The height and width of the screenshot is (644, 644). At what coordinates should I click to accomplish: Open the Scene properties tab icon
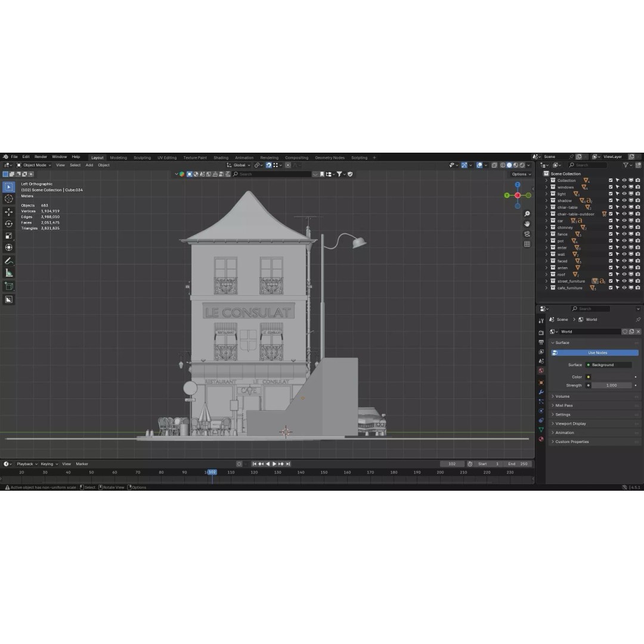click(541, 361)
